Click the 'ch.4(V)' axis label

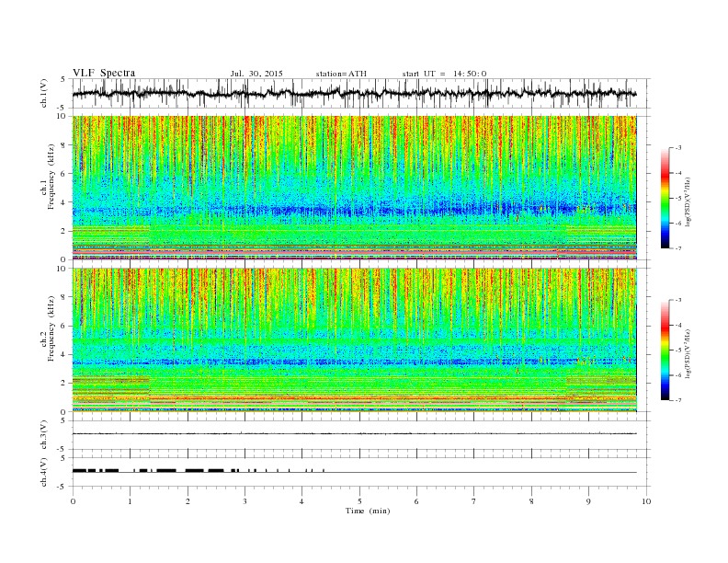tap(44, 472)
